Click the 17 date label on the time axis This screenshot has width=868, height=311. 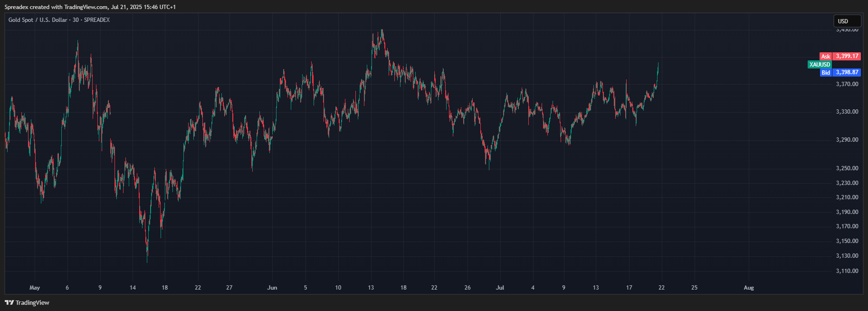tap(629, 288)
